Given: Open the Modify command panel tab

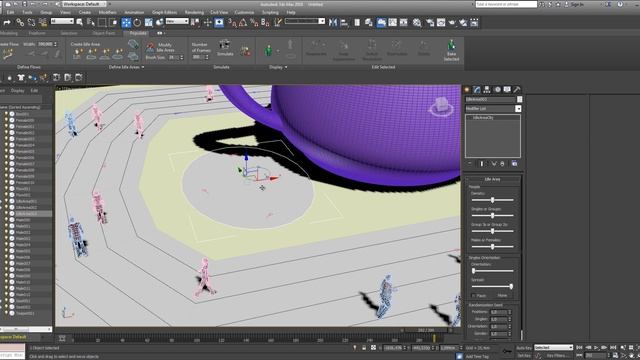Looking at the screenshot, I should (477, 89).
